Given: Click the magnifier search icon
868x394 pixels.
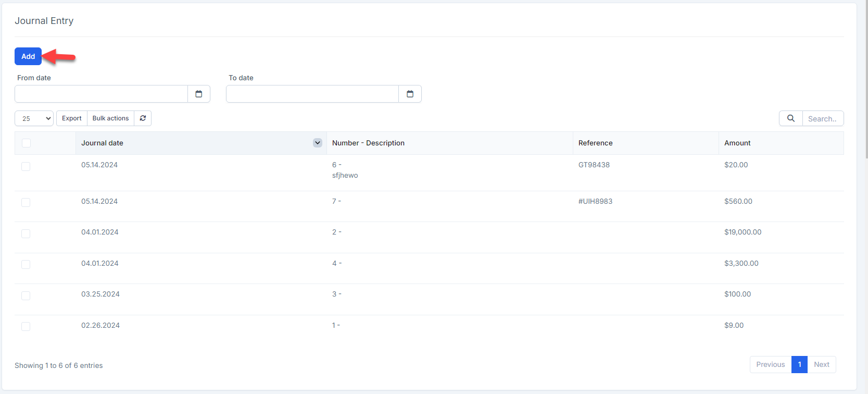Looking at the screenshot, I should [x=791, y=118].
